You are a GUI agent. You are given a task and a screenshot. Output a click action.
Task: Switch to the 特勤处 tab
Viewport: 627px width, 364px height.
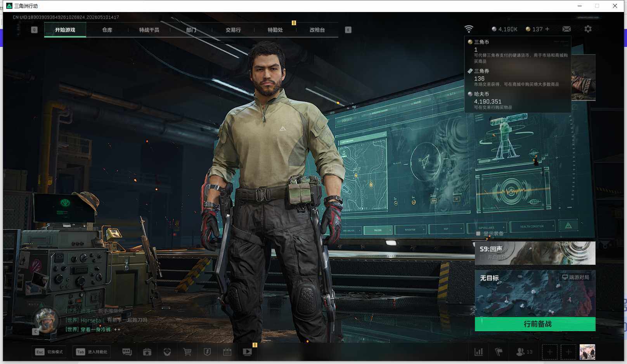point(275,30)
